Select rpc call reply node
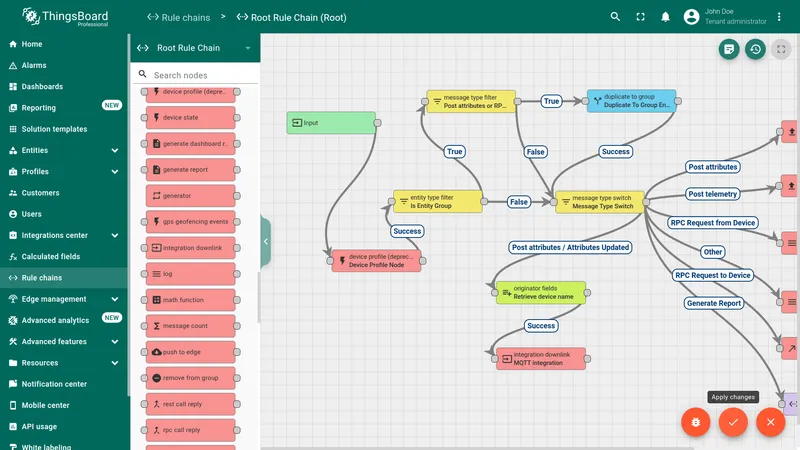This screenshot has width=800, height=450. 190,430
